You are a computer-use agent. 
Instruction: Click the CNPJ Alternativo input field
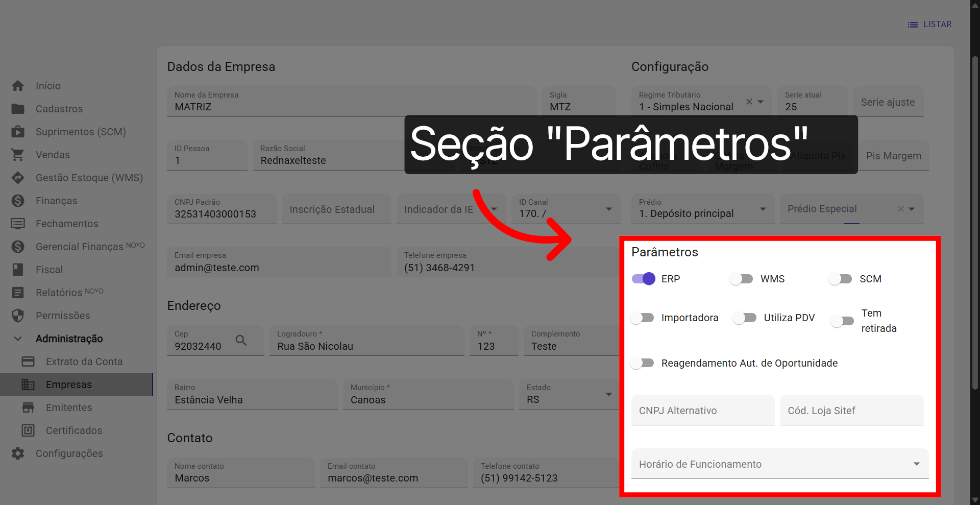point(702,410)
